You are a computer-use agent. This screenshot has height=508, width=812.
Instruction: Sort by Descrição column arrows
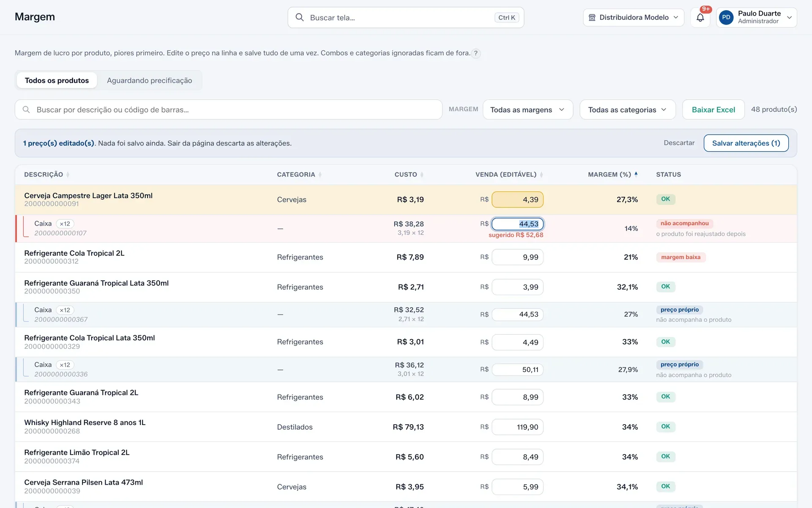point(68,174)
